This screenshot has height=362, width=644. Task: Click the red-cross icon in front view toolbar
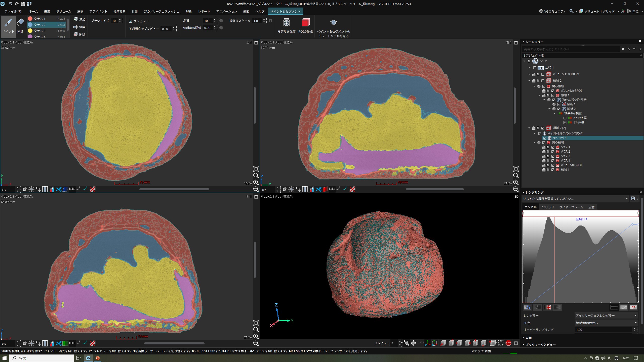tap(93, 343)
